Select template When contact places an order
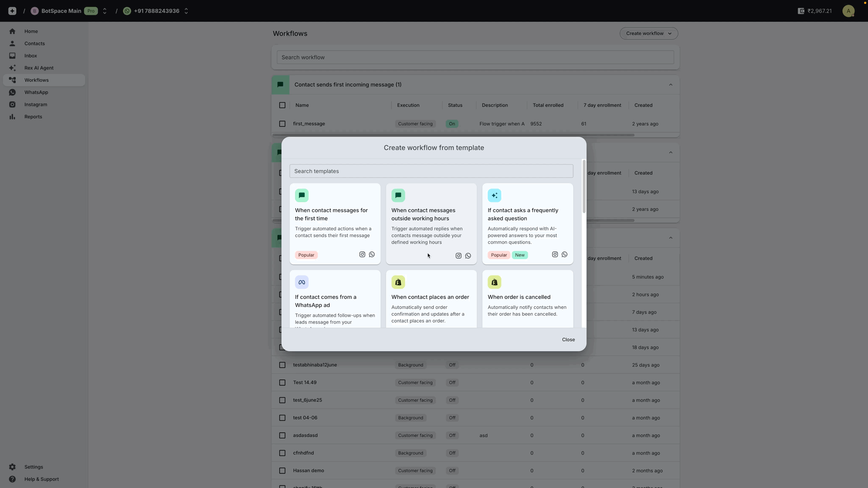 tap(431, 299)
